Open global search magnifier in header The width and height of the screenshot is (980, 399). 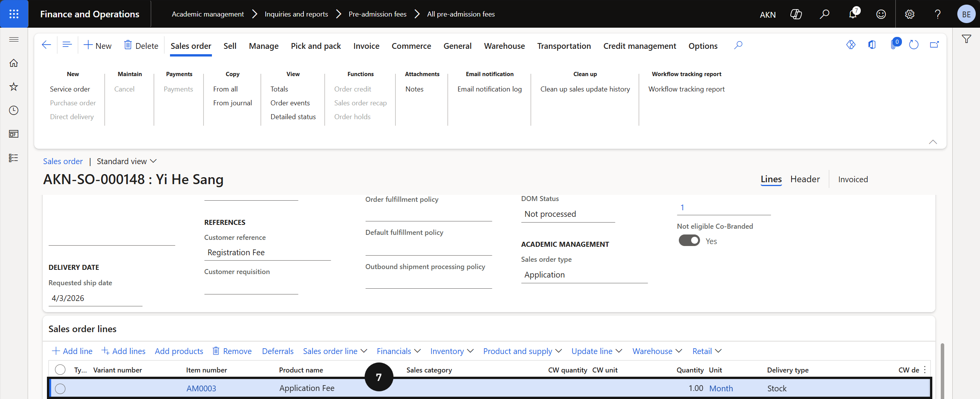[x=824, y=14]
